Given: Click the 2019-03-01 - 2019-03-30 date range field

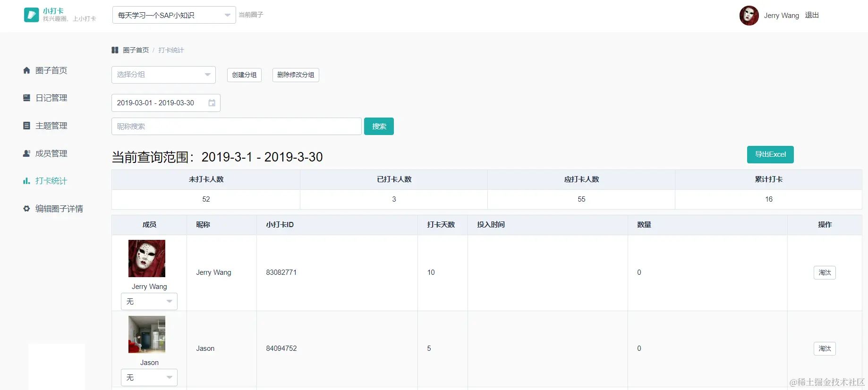Looking at the screenshot, I should click(x=166, y=103).
